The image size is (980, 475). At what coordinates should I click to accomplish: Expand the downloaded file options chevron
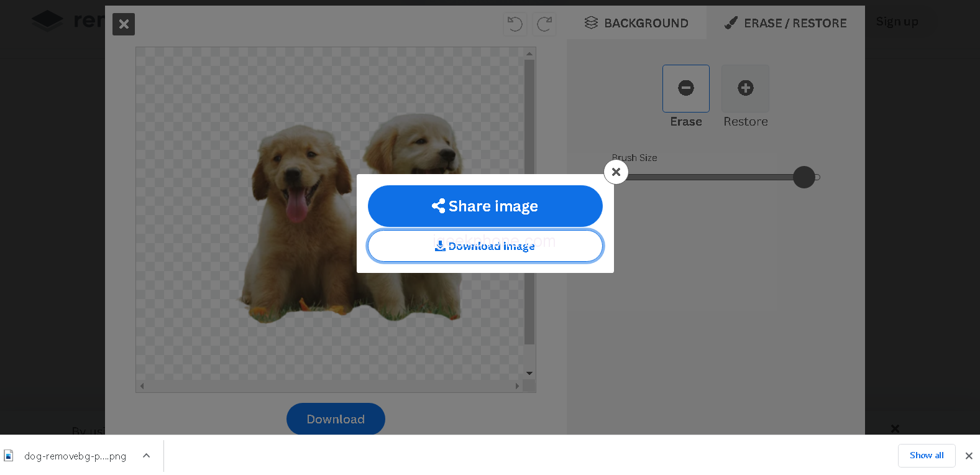pos(147,456)
